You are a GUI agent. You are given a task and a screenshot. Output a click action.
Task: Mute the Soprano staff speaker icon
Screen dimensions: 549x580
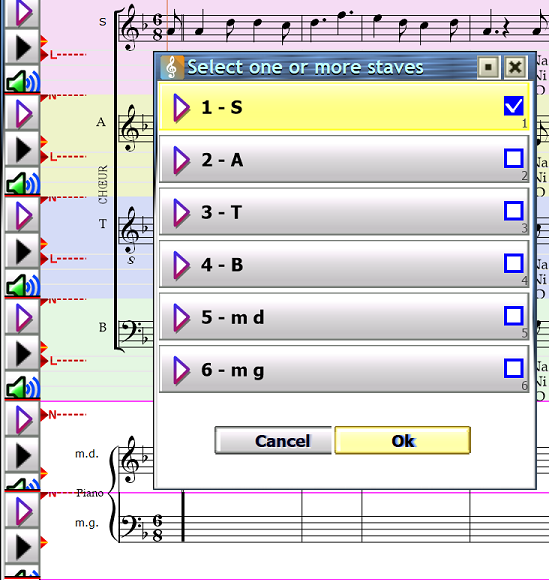tap(22, 81)
